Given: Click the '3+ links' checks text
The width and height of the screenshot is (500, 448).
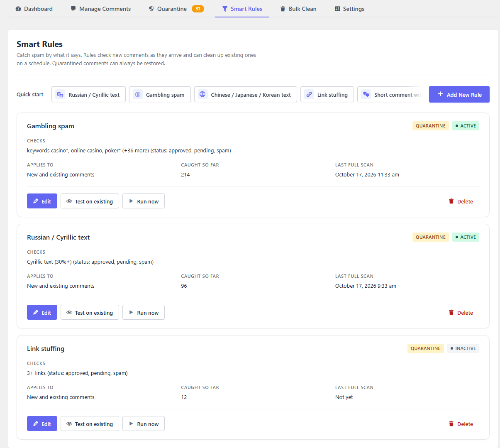Looking at the screenshot, I should (77, 373).
